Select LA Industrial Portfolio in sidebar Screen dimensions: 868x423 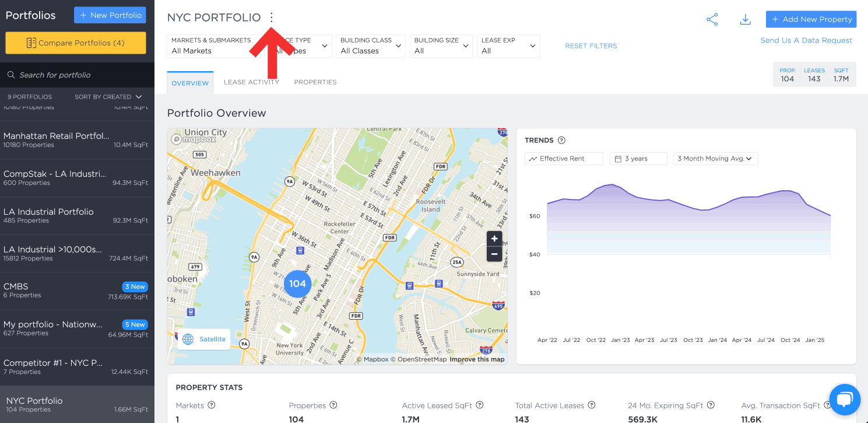tap(77, 216)
